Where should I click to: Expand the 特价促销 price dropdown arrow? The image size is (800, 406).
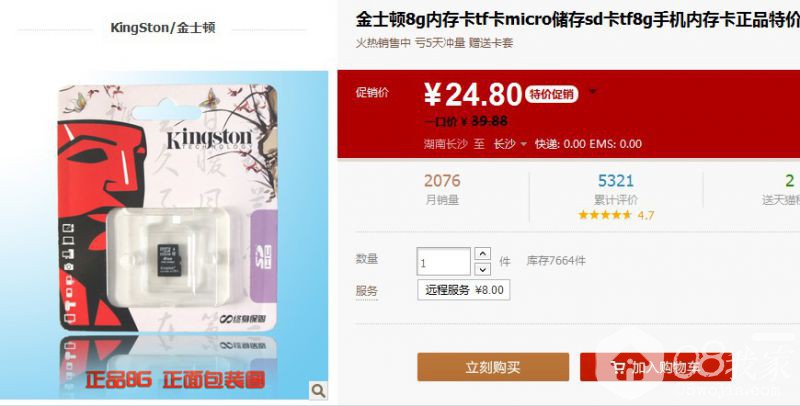[592, 92]
